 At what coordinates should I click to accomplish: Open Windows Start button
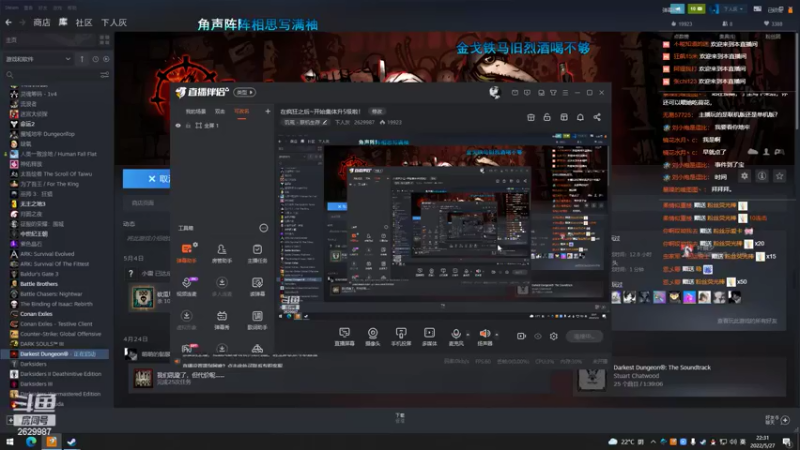(x=9, y=442)
